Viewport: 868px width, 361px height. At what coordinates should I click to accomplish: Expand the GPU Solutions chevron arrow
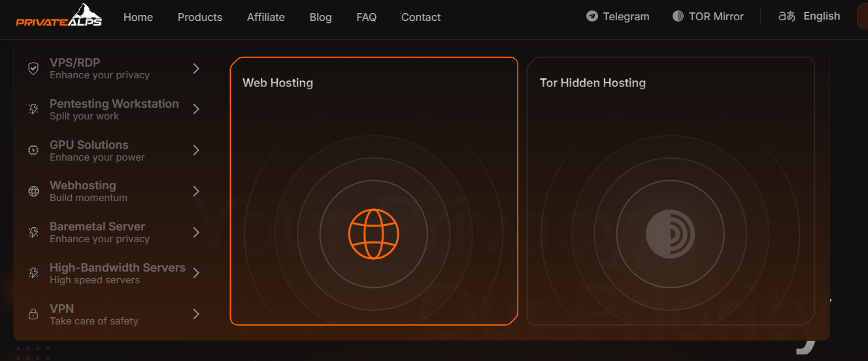pos(196,150)
